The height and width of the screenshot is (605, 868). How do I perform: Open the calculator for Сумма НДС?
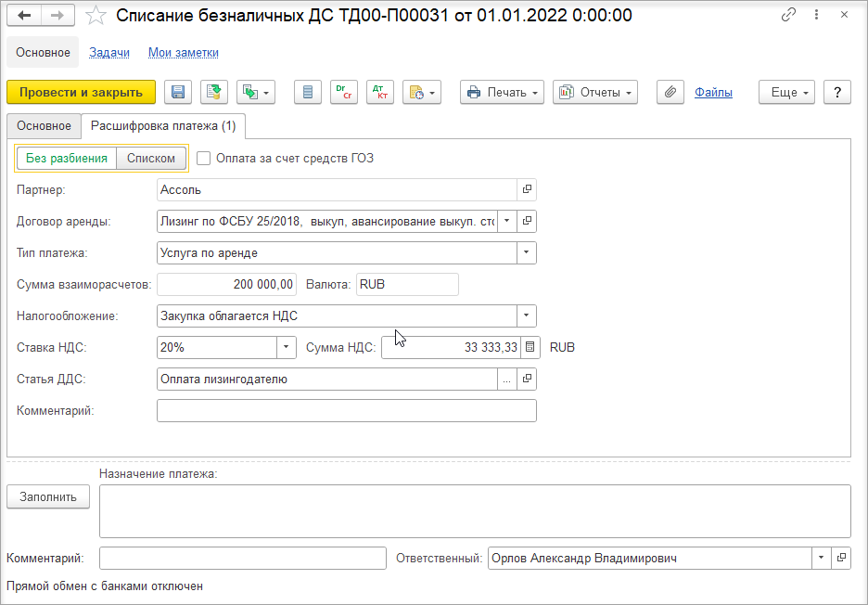[x=530, y=347]
